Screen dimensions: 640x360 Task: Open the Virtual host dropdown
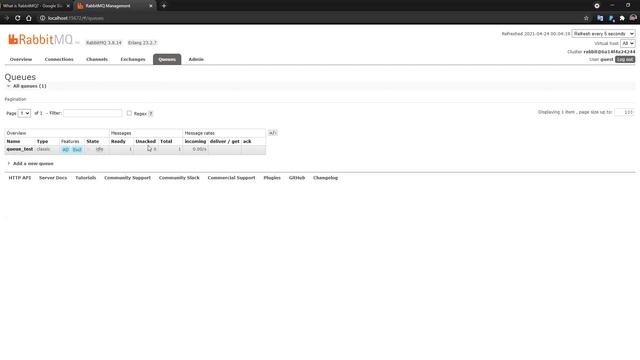tap(628, 43)
